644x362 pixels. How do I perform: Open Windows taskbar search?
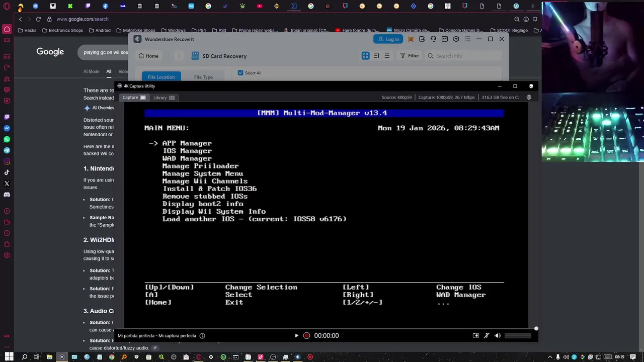(24, 357)
